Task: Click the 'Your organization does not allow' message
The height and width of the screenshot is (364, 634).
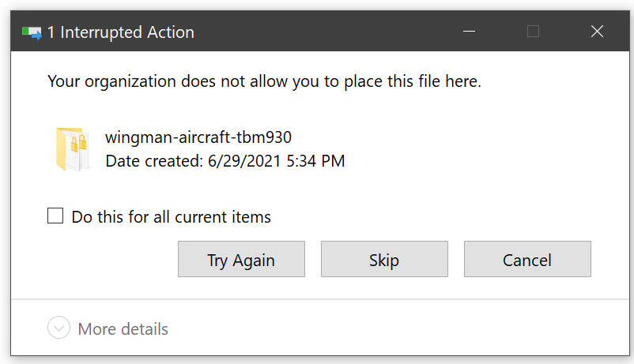Action: [x=264, y=81]
